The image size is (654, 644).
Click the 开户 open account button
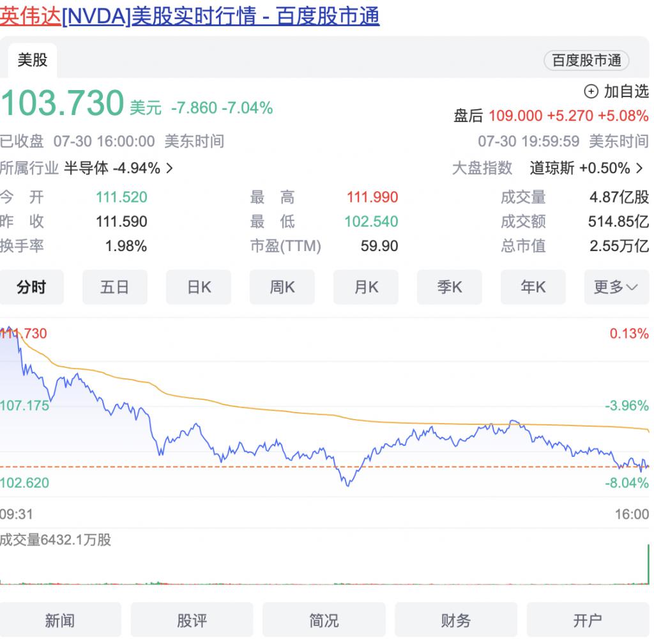[588, 620]
